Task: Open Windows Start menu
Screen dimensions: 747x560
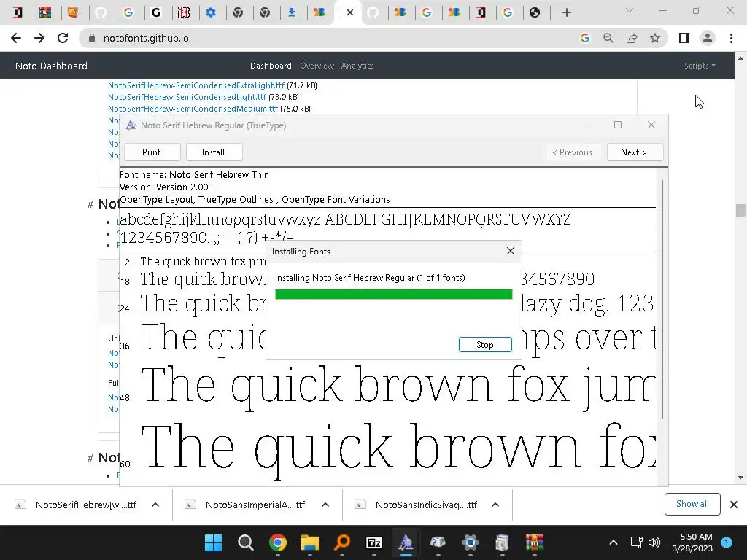Action: click(x=213, y=542)
